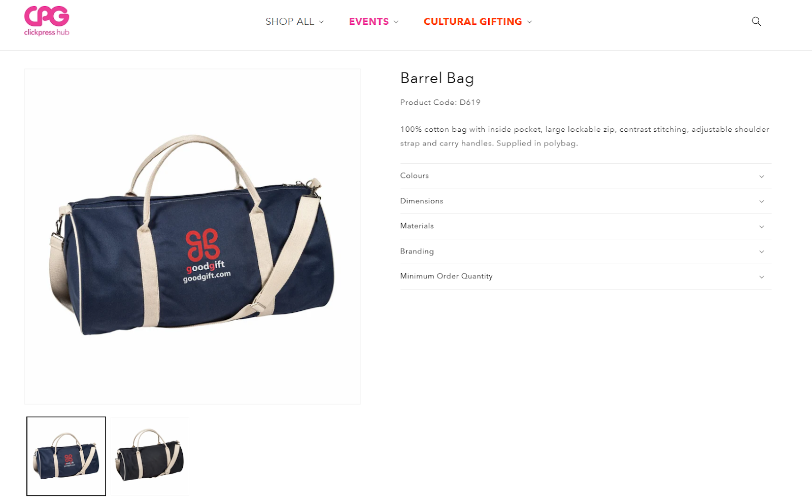Screen dimensions: 812x504
Task: Select CULTURAL GIFTING in the navigation
Action: (472, 21)
